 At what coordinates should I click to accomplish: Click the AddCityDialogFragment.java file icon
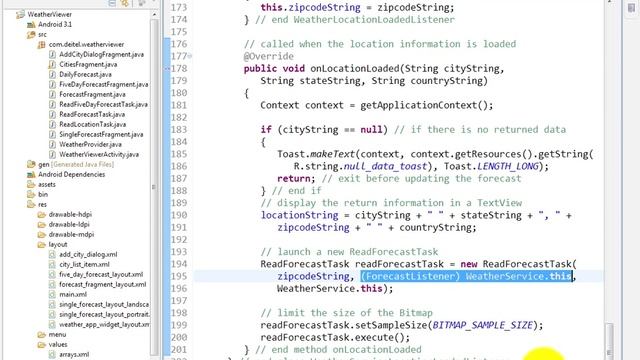52,54
